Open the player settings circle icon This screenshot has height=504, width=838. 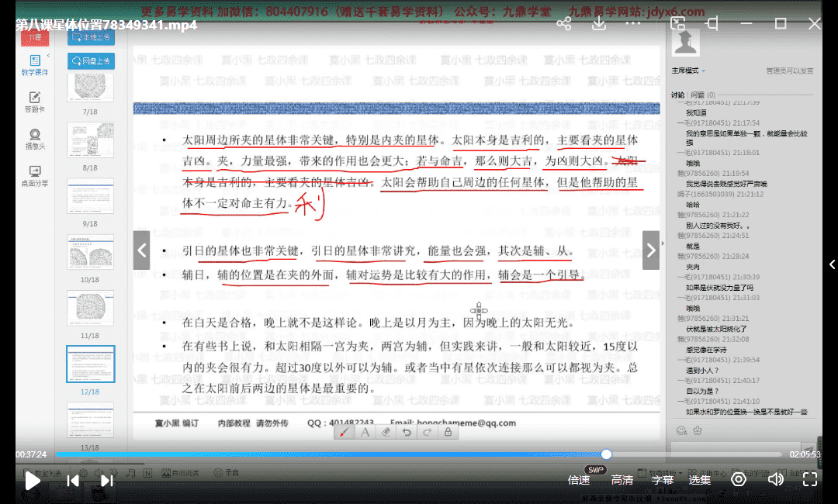click(x=739, y=479)
